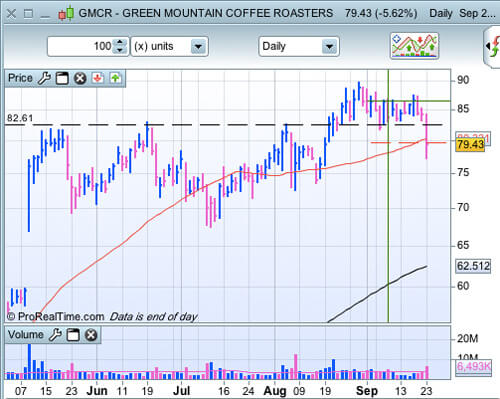Click the ProRealTime.com copyright text

(x=55, y=316)
